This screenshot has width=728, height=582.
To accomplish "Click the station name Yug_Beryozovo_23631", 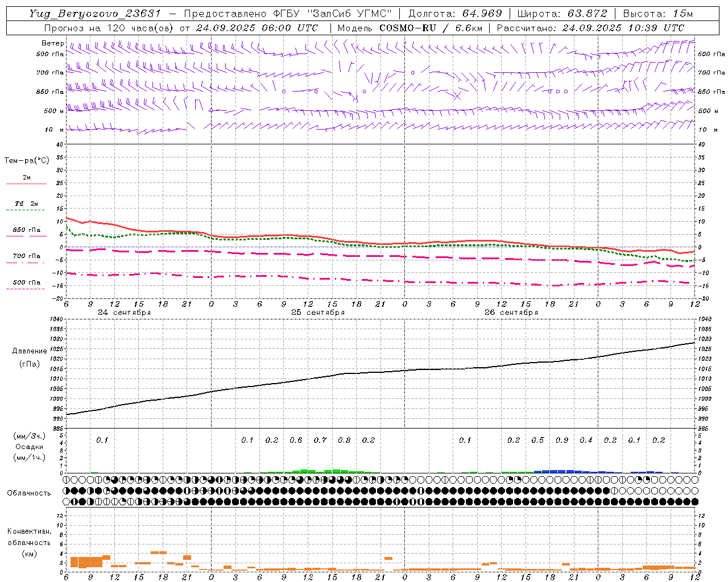I will click(95, 14).
